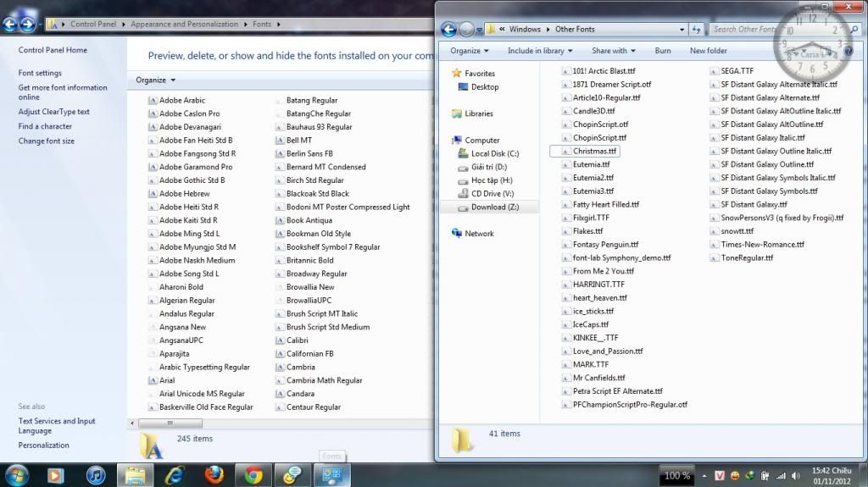Expand Control Panel breadcrumb arrow

tap(124, 25)
